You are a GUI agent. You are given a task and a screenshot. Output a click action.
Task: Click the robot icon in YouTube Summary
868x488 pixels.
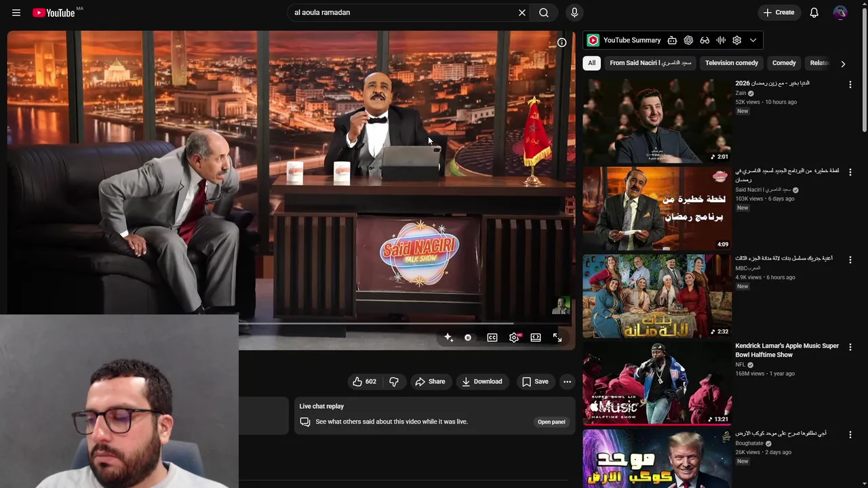point(672,40)
